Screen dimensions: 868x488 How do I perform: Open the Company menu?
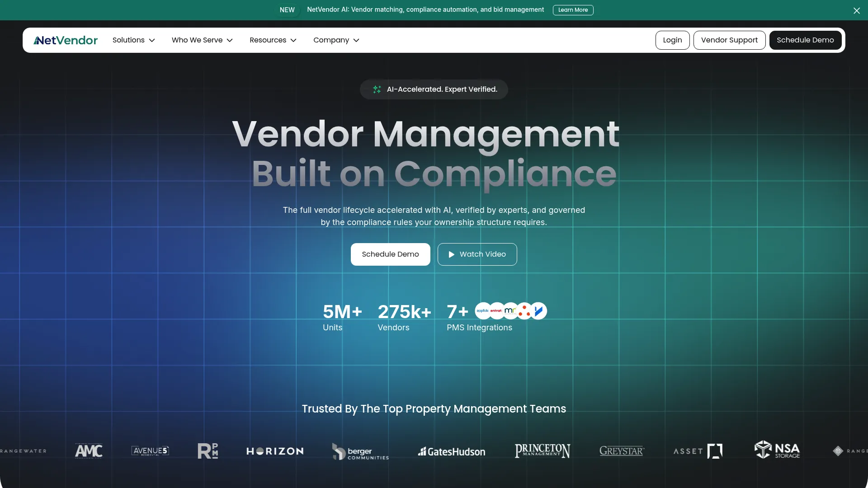(x=336, y=40)
